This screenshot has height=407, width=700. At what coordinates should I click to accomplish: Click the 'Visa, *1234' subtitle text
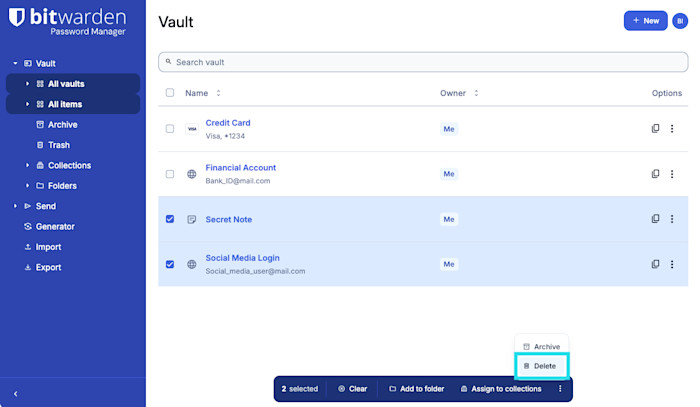click(x=225, y=136)
